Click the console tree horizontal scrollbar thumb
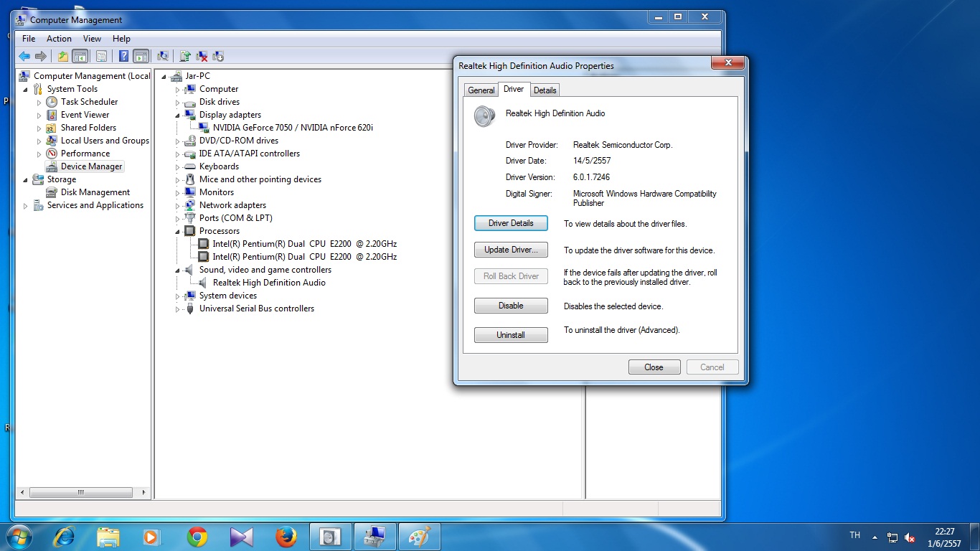 pos(80,493)
